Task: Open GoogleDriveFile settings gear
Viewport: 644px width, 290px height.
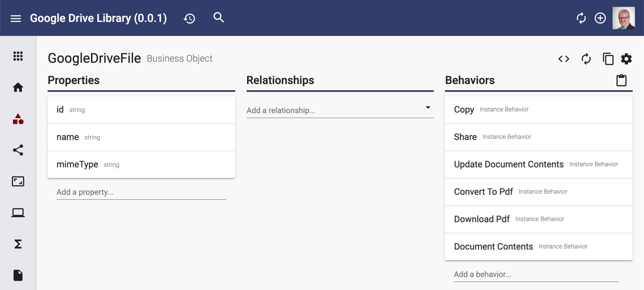Action: (626, 59)
